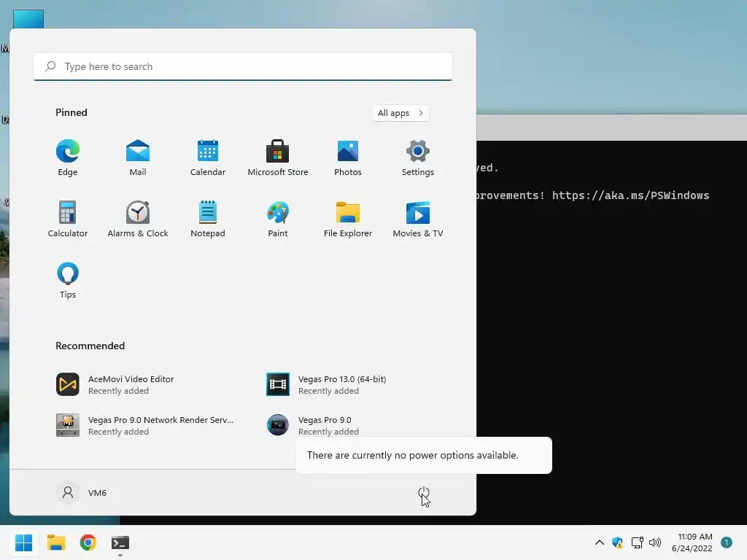Show hidden tray icons chevron
This screenshot has width=747, height=560.
click(x=600, y=542)
